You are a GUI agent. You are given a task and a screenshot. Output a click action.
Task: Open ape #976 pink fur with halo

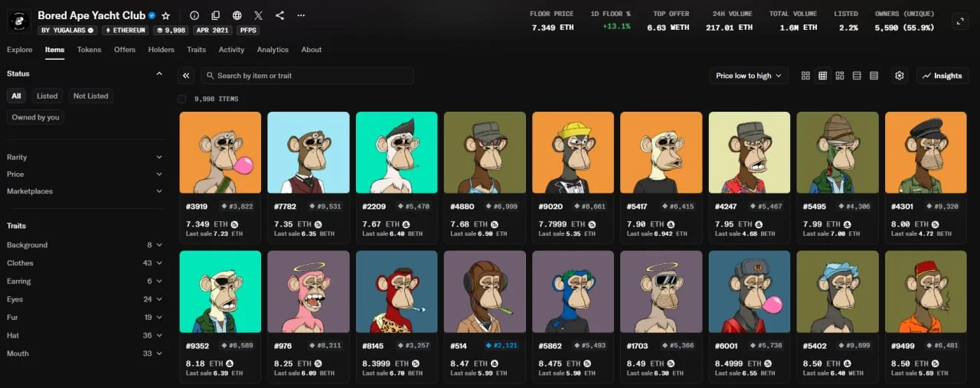[x=309, y=292]
